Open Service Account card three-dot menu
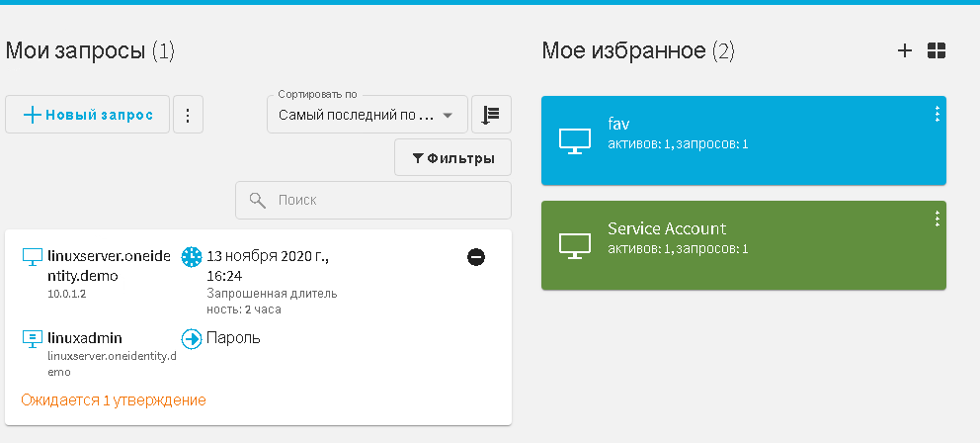This screenshot has height=443, width=980. tap(937, 220)
